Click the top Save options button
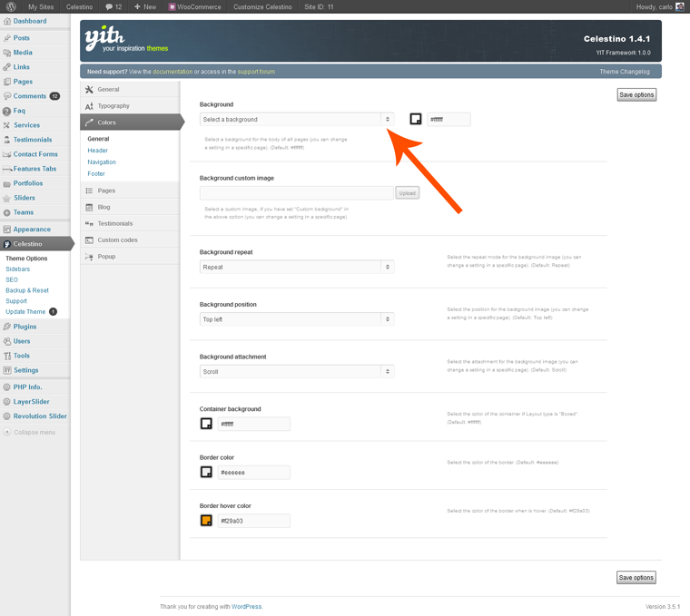690x616 pixels. click(636, 94)
